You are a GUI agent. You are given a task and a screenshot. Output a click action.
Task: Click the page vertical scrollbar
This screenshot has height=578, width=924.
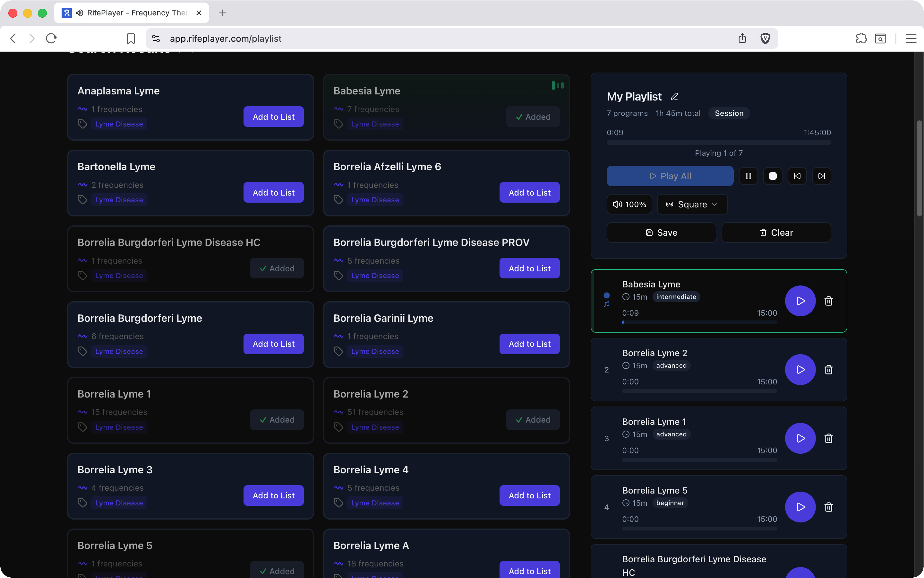coord(920,168)
